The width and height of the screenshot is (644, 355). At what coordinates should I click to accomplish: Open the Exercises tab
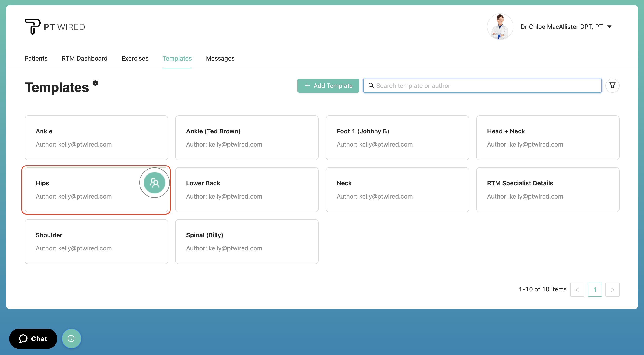135,58
